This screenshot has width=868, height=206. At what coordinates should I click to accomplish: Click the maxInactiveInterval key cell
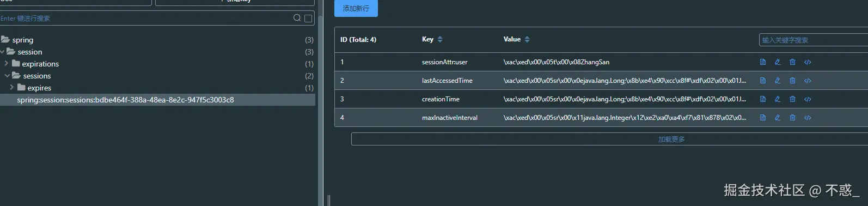[450, 118]
